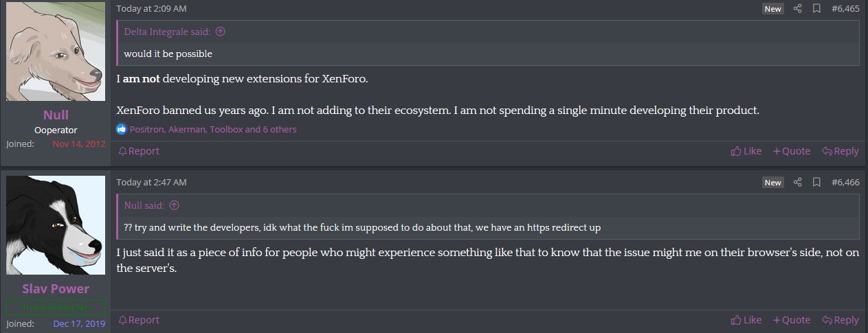Viewport: 868px width, 333px height.
Task: Jump to Delta Integrale's quoted post arrow
Action: point(221,32)
